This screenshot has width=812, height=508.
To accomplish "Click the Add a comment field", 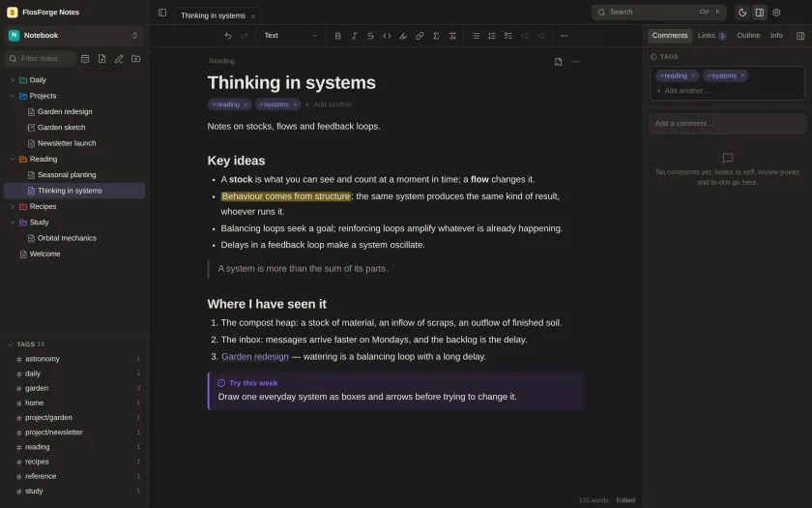I will 727,124.
